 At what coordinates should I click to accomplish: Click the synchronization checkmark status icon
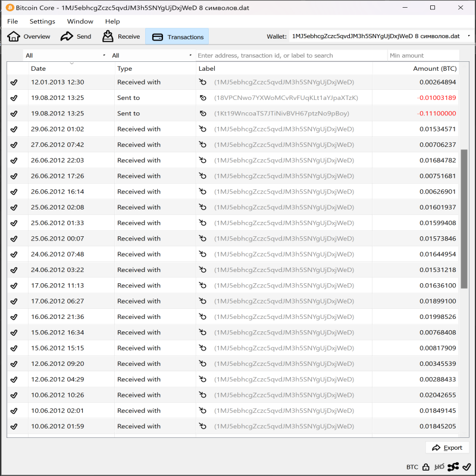pos(466,467)
